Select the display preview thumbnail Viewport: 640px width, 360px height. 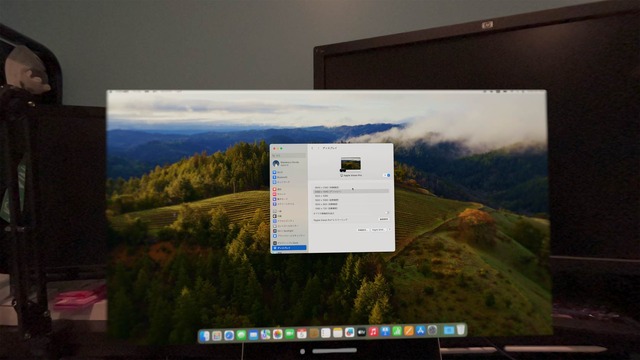pos(351,164)
